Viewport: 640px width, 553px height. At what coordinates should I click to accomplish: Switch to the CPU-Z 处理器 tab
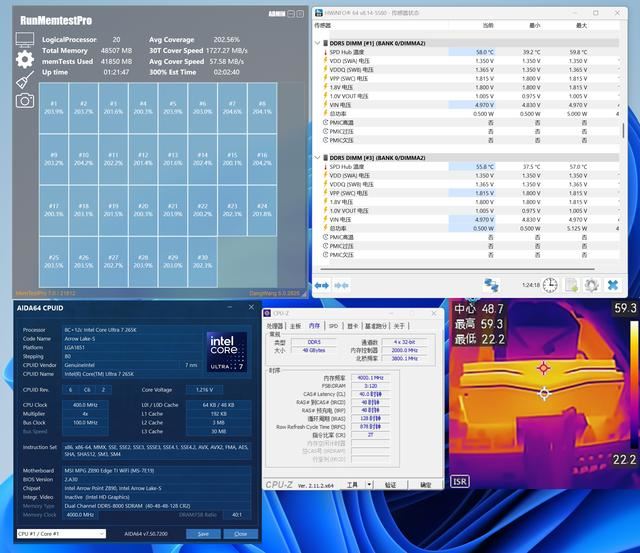(275, 326)
